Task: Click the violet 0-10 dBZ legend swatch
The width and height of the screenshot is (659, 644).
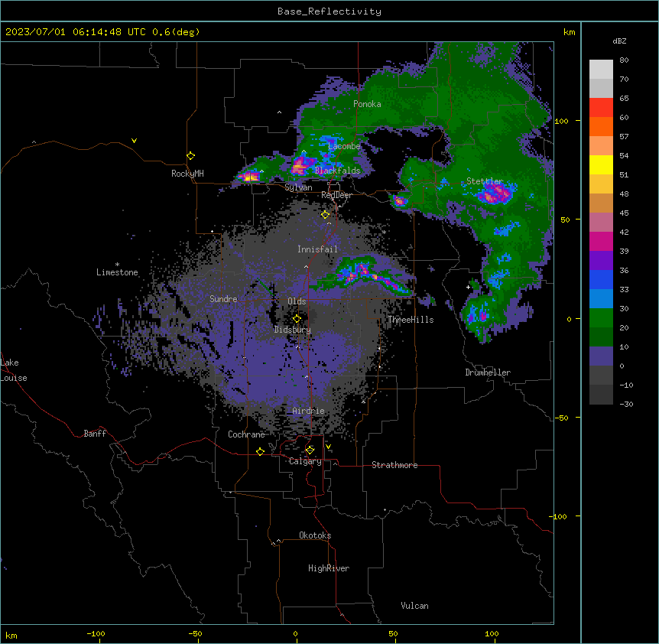Action: click(601, 356)
